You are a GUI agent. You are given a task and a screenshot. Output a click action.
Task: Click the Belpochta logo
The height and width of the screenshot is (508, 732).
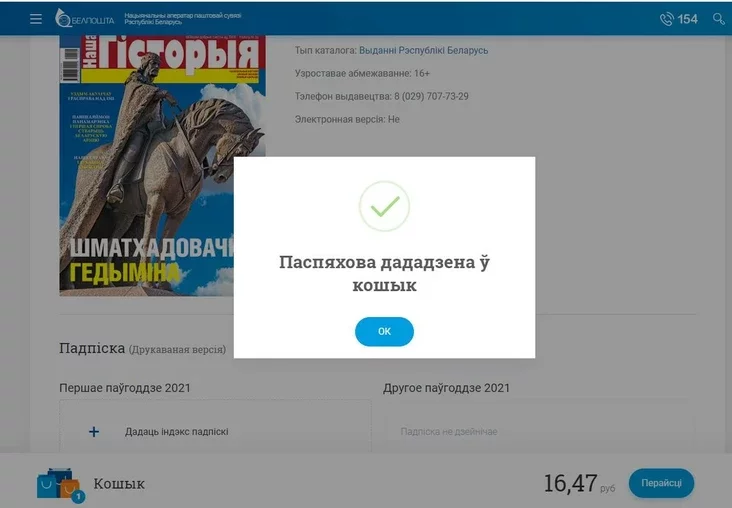[x=84, y=18]
